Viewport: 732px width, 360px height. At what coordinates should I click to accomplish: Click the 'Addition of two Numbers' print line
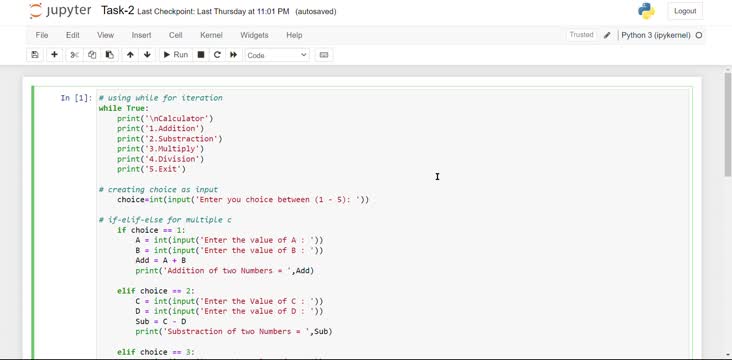225,271
